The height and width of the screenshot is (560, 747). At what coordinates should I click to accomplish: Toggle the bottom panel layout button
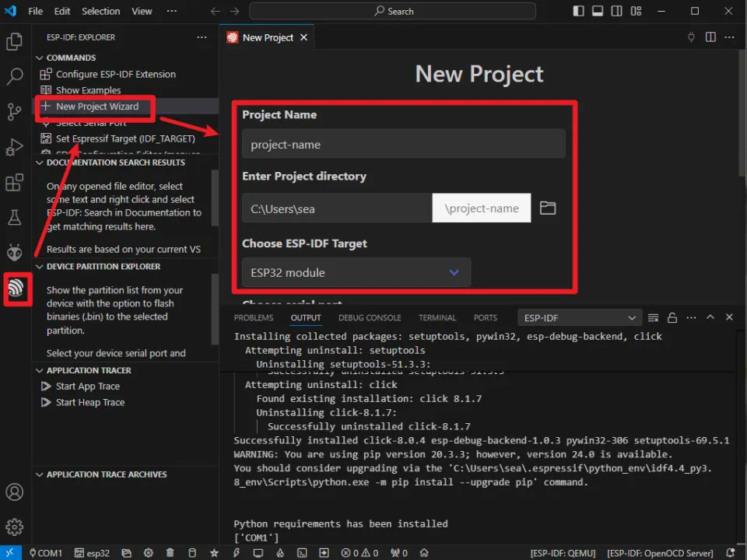598,11
